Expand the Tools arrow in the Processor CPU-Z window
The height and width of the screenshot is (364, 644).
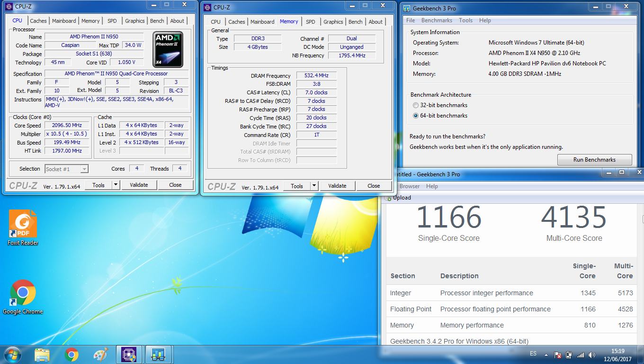[116, 185]
